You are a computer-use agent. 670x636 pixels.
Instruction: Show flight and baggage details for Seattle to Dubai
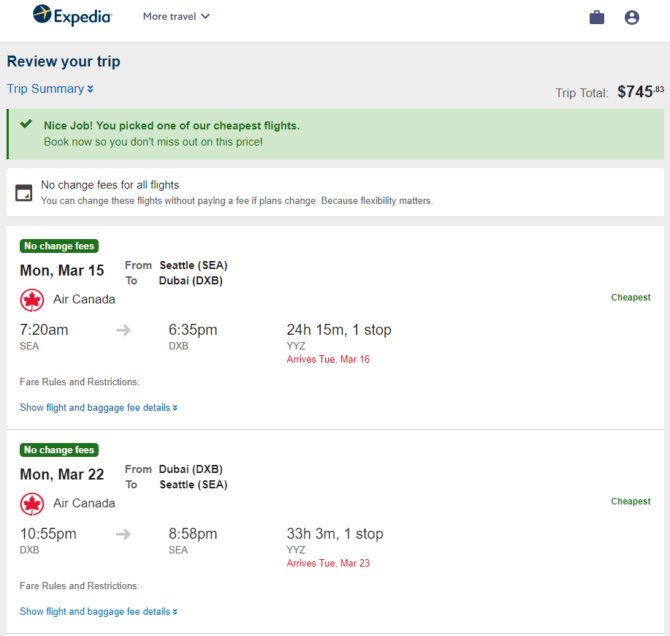click(x=98, y=408)
